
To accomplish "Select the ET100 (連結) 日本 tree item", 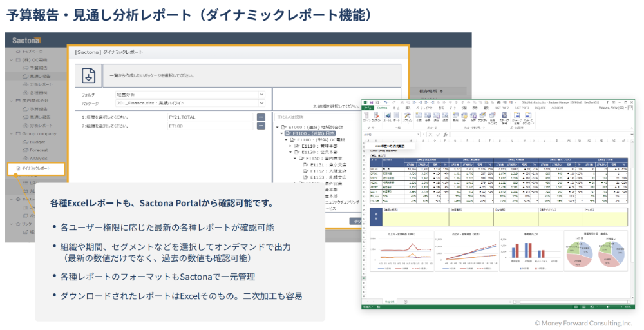I will pyautogui.click(x=310, y=133).
